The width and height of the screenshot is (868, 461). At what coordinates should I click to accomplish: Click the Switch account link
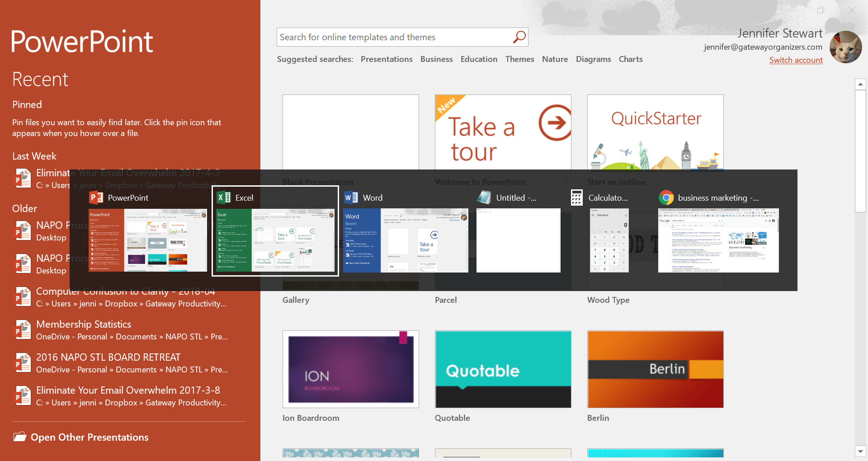coord(796,60)
